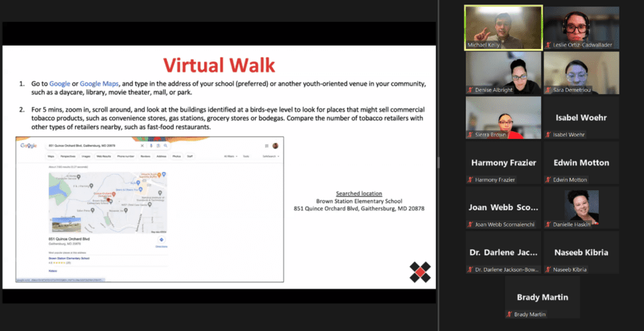This screenshot has height=331, width=644.
Task: Open the Google apps grid icon
Action: point(267,146)
